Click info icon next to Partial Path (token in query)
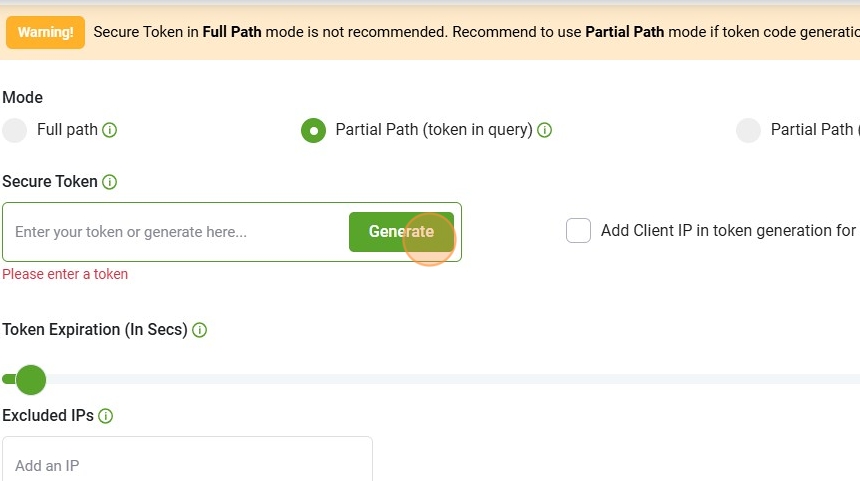Image resolution: width=860 pixels, height=481 pixels. point(545,130)
